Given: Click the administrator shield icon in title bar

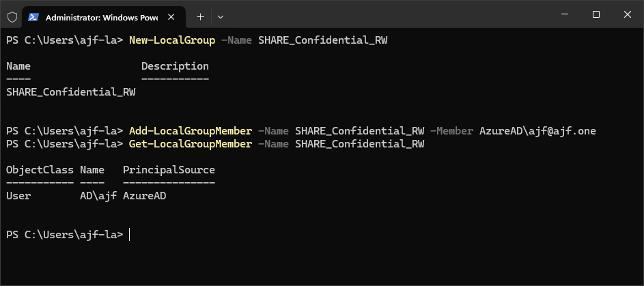Looking at the screenshot, I should [12, 17].
